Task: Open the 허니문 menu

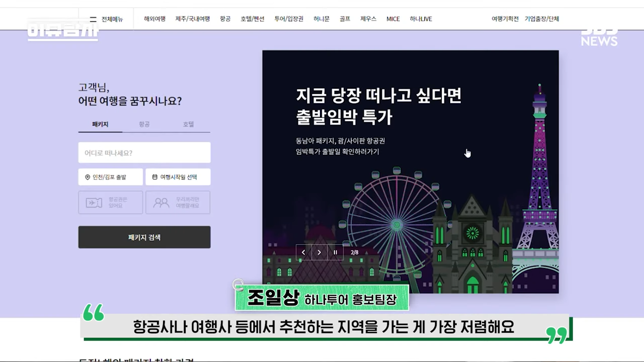Action: [321, 19]
